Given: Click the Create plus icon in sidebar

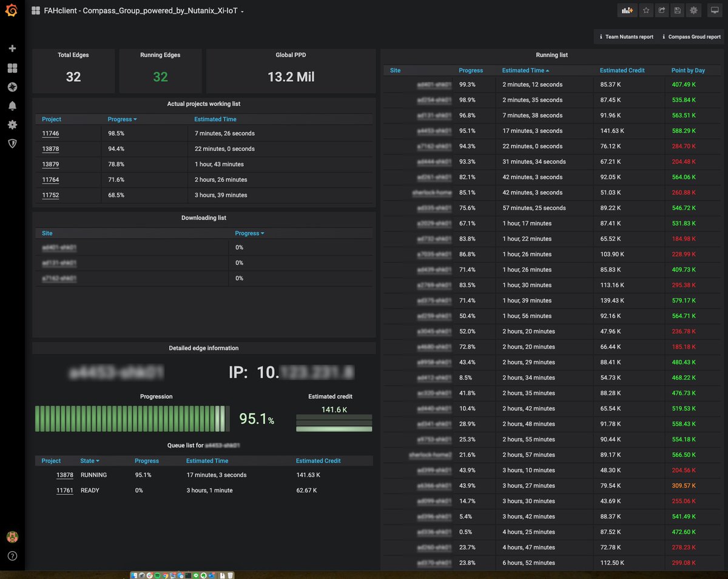Looking at the screenshot, I should pos(12,49).
